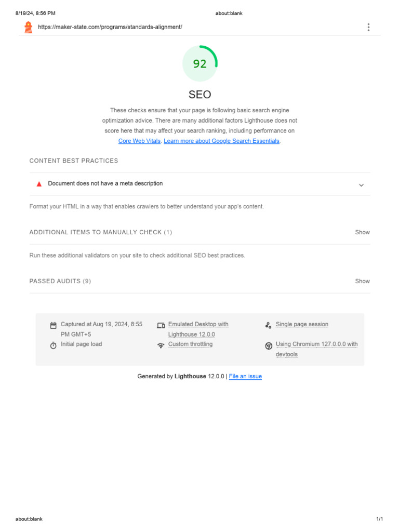This screenshot has height=532, width=399.
Task: Click the stopwatch initial page load icon
Action: click(x=53, y=345)
